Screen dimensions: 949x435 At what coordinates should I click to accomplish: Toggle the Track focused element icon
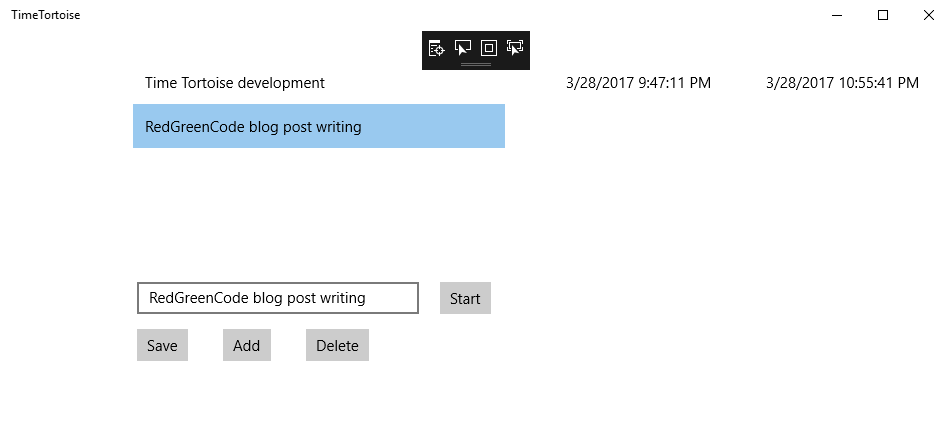(515, 47)
